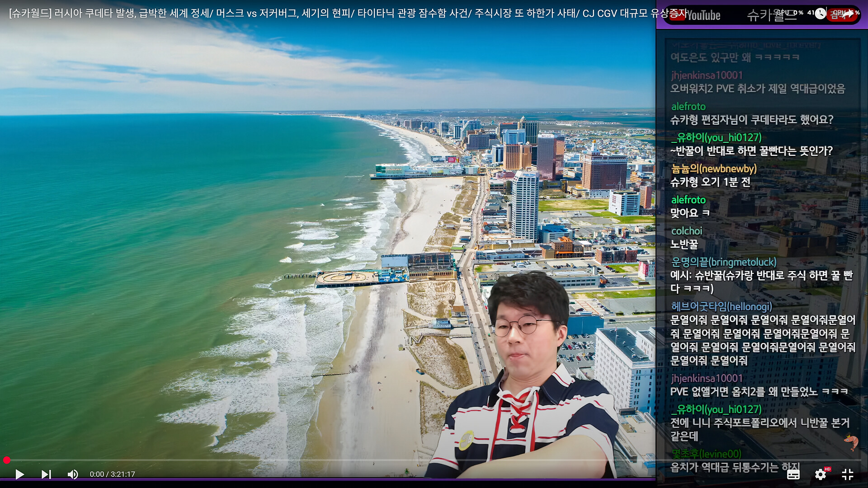Click the 0:00 / 3:21:17 time display
This screenshot has height=488, width=868.
coord(112,474)
